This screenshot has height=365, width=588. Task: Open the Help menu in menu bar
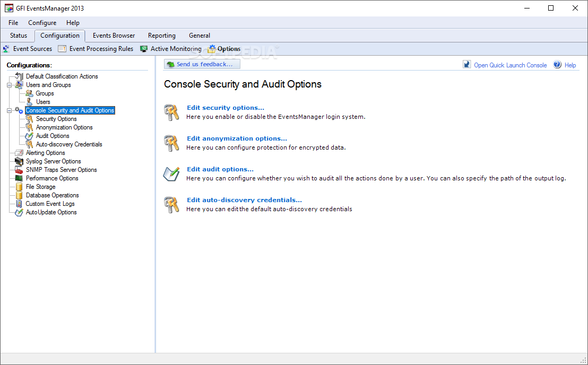pos(73,23)
